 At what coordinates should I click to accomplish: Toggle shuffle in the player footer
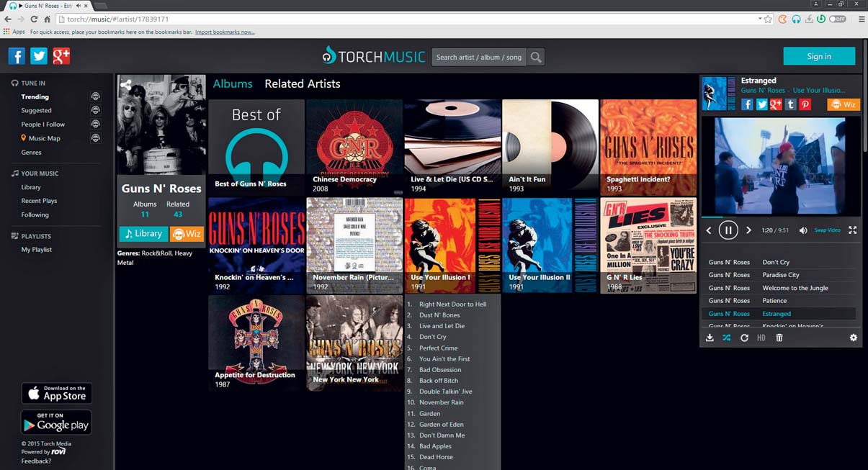[x=727, y=338]
